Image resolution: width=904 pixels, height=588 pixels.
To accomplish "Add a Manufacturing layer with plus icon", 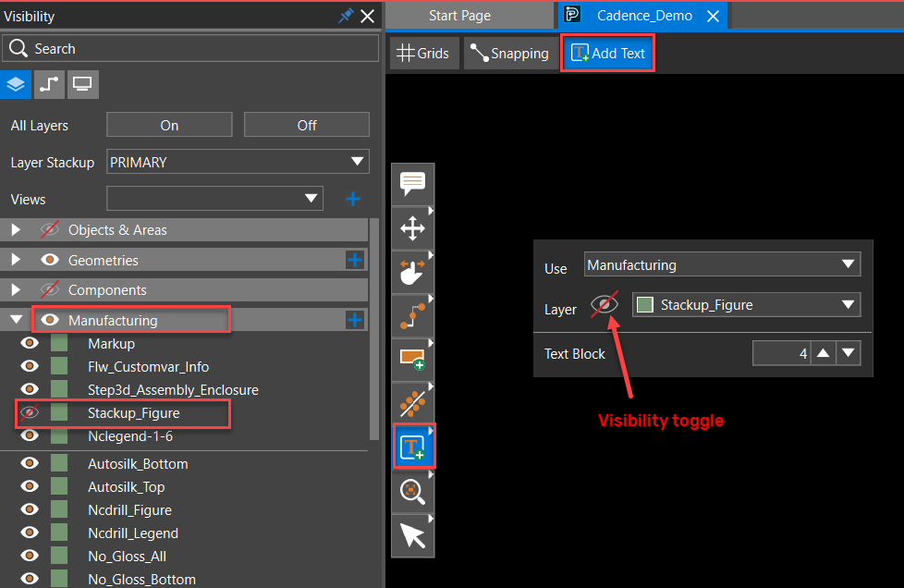I will pos(355,320).
